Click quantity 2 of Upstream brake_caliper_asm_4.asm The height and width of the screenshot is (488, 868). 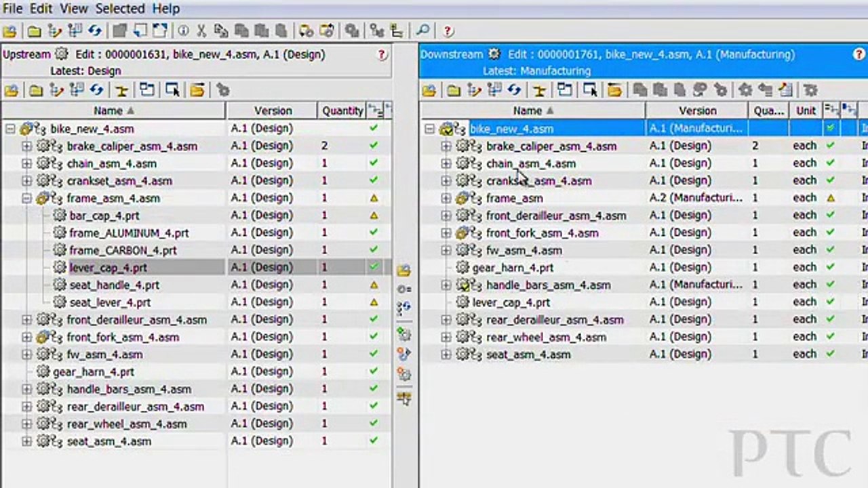point(324,146)
